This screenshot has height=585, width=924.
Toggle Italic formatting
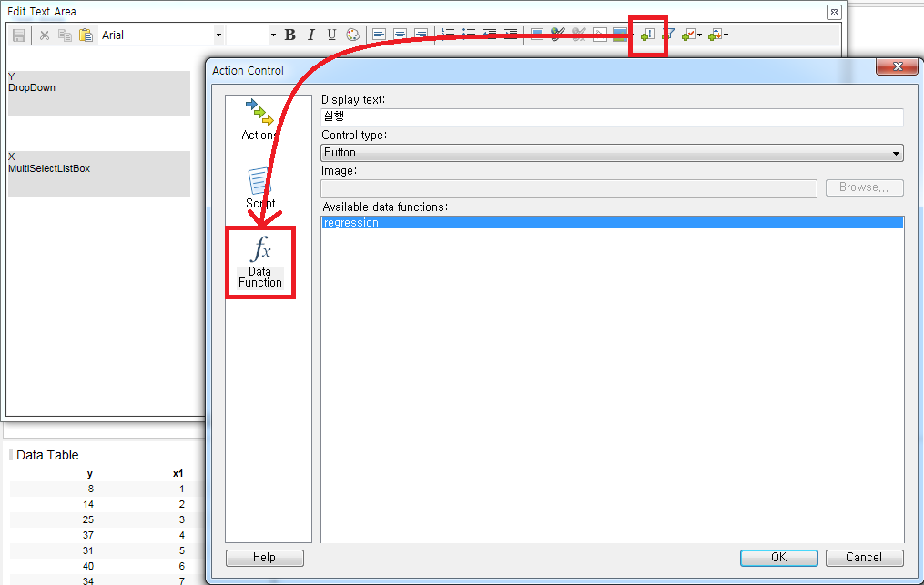[x=310, y=35]
